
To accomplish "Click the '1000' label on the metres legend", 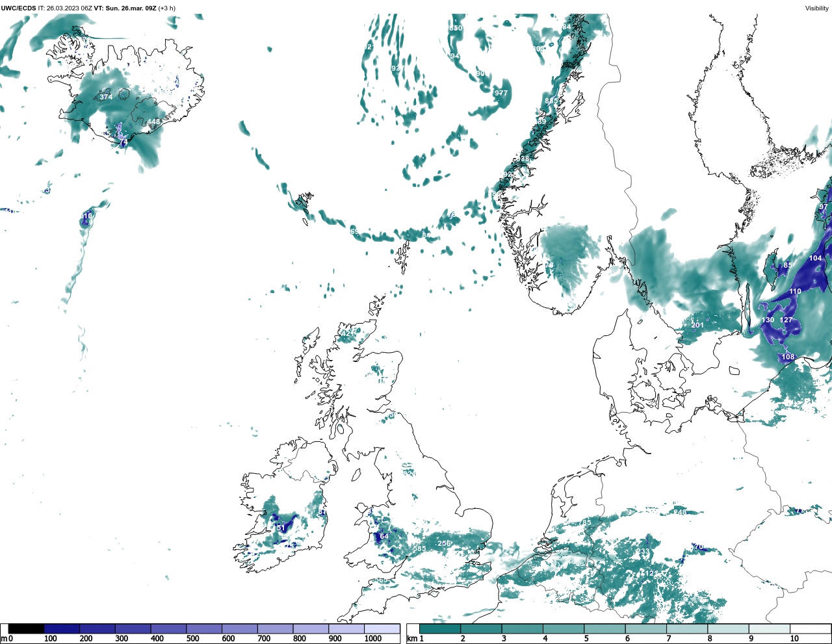I will point(373,639).
